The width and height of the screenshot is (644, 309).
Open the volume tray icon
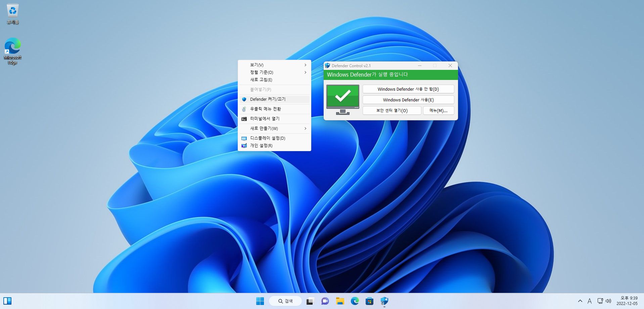tap(608, 301)
